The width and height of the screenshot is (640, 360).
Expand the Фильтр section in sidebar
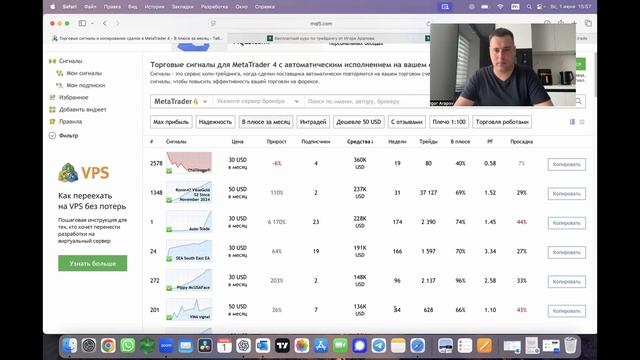(64, 136)
